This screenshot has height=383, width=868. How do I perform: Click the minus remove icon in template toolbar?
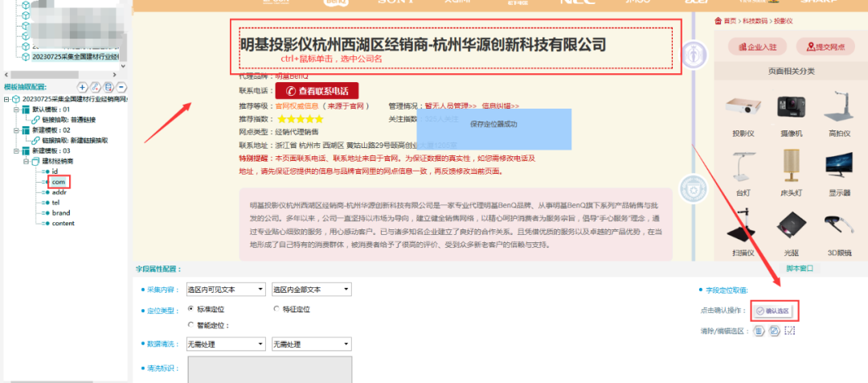pos(122,87)
